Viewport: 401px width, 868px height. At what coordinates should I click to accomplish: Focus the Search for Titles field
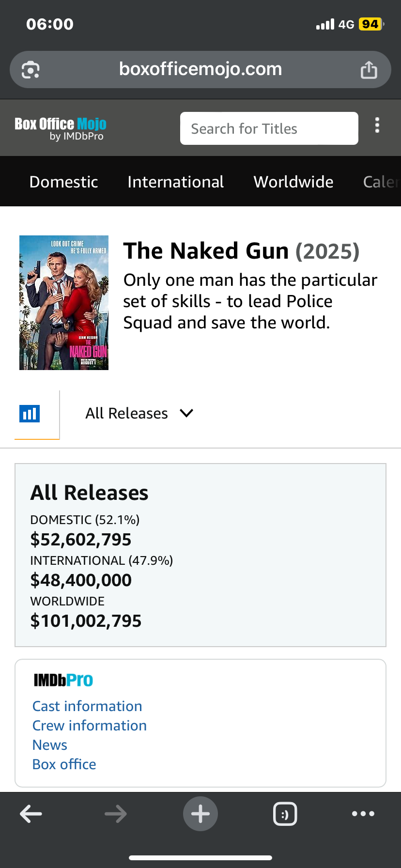coord(269,128)
